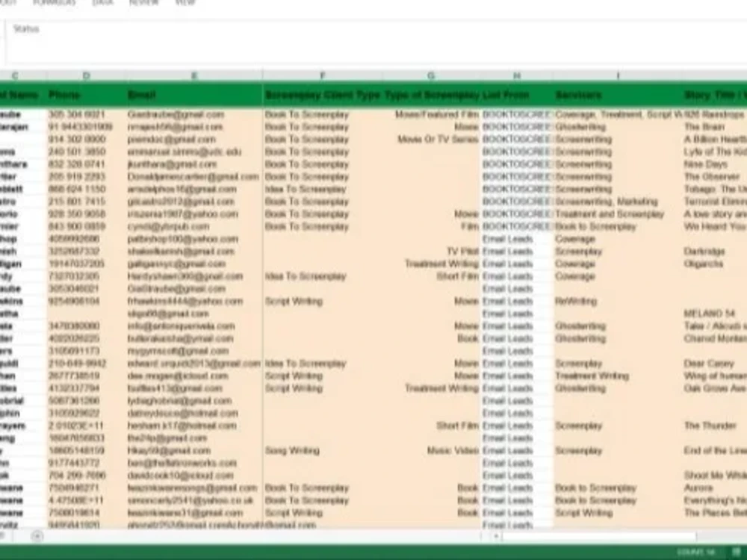
Task: Select column H header
Action: 517,75
